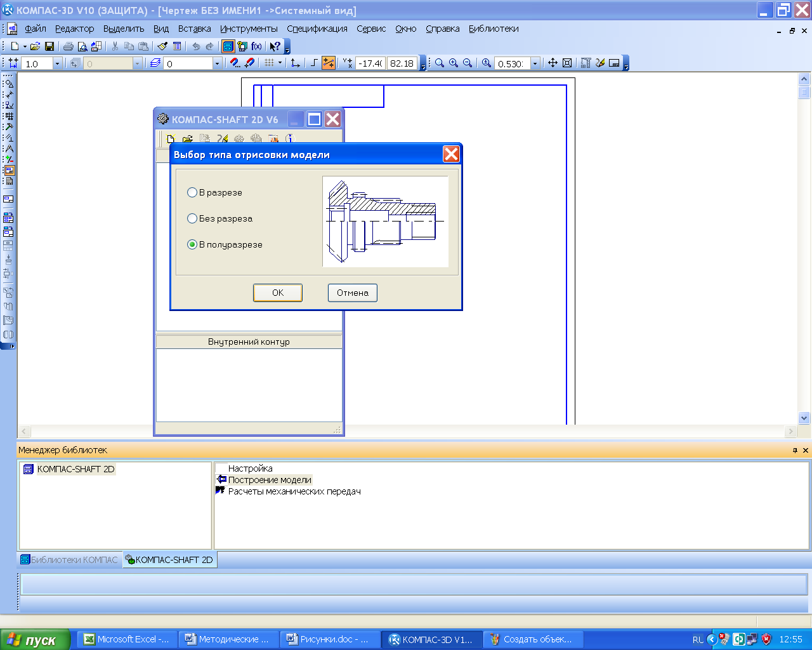Image resolution: width=812 pixels, height=650 pixels.
Task: Select the 'Без разреза' radio button
Action: [x=192, y=218]
